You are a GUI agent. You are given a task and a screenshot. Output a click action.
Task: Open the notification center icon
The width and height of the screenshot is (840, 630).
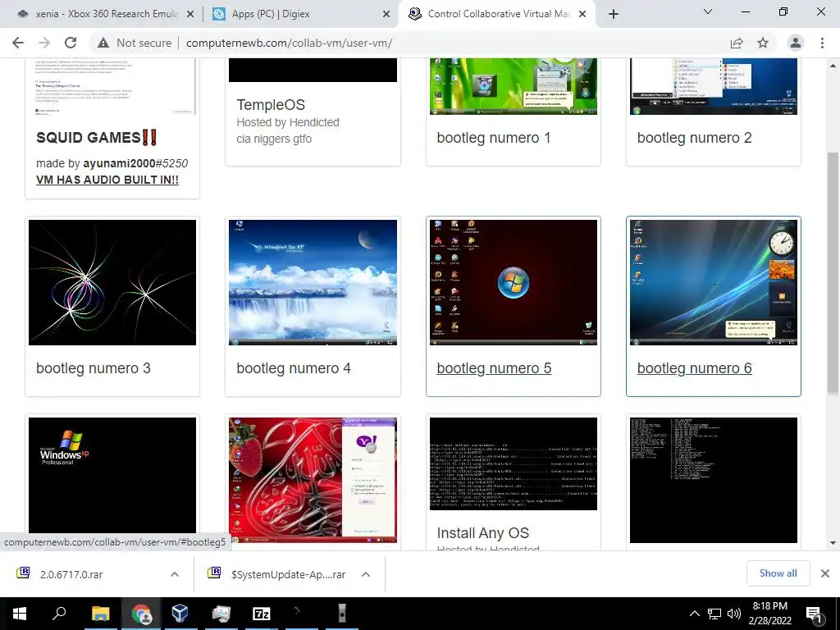[x=815, y=614]
